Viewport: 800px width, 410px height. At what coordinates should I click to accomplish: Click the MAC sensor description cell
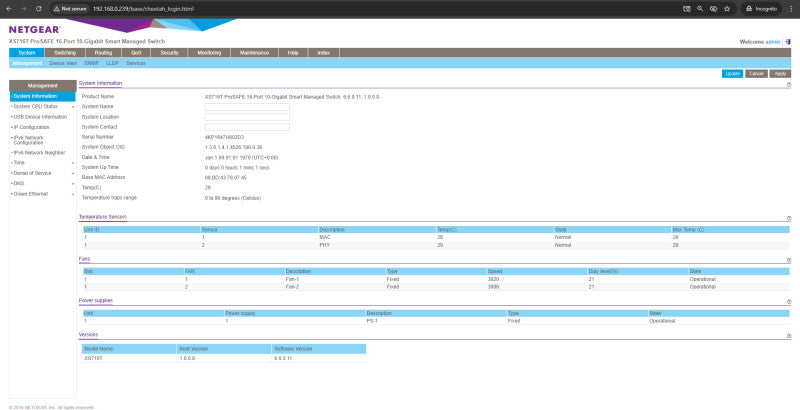click(324, 237)
